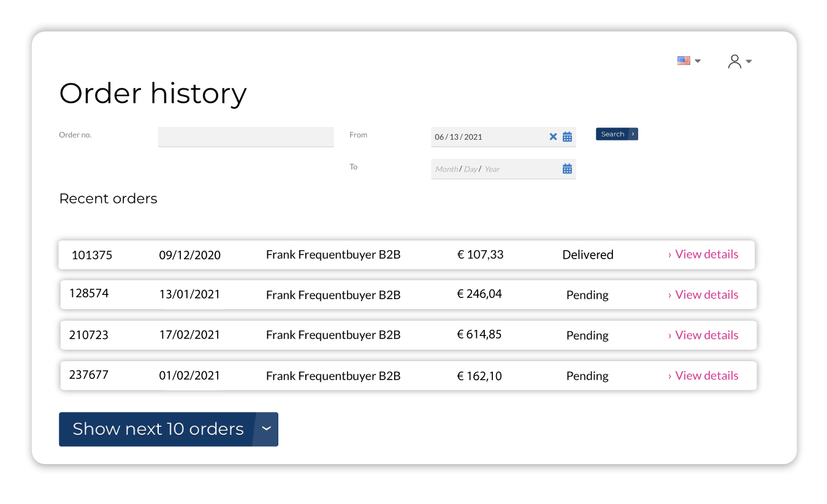Viewport: 827px width, 504px height.
Task: Click the US flag language icon
Action: (x=684, y=60)
